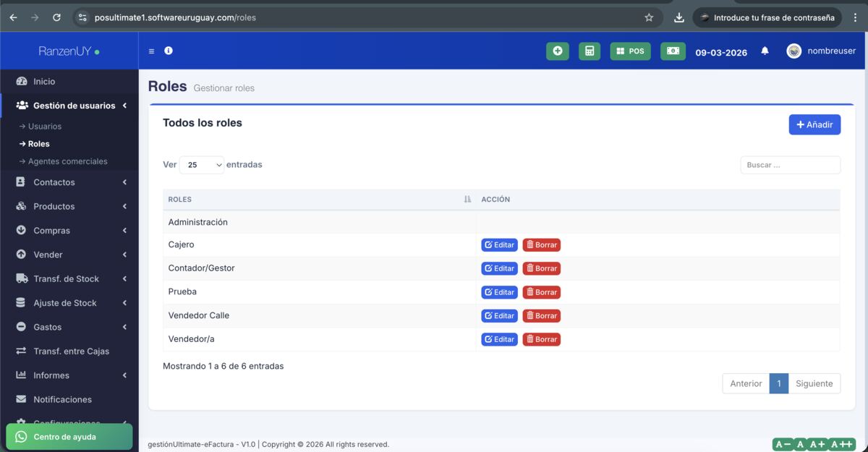
Task: Bookmark this page with the star icon
Action: pyautogui.click(x=649, y=17)
